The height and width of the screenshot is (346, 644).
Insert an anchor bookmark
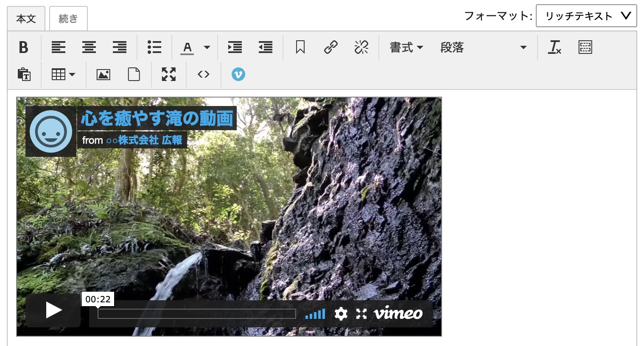(x=300, y=47)
